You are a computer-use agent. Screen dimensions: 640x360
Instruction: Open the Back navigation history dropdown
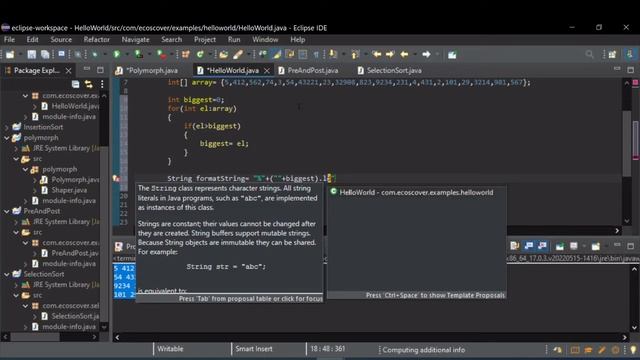tap(414, 54)
